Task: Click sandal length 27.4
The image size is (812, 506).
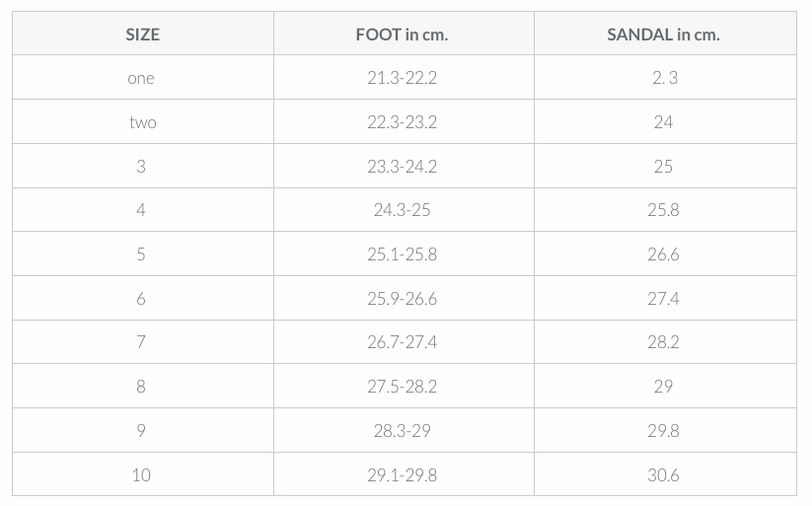Action: click(x=663, y=299)
